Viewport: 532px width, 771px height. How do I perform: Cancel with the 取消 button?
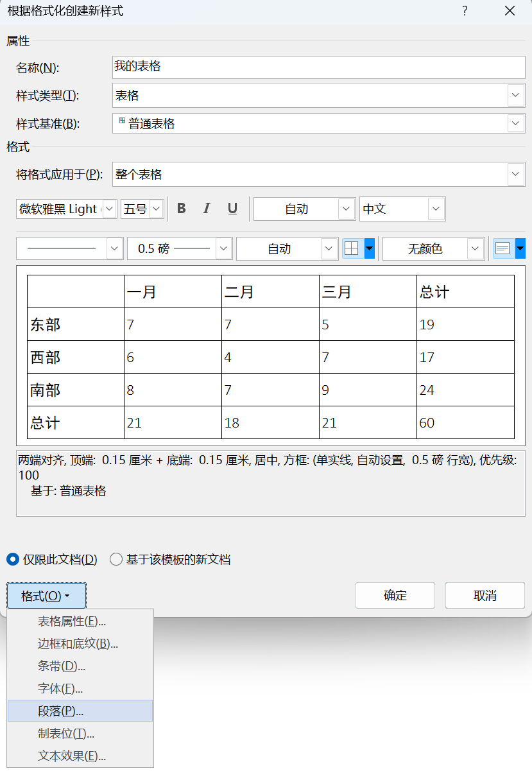(485, 596)
